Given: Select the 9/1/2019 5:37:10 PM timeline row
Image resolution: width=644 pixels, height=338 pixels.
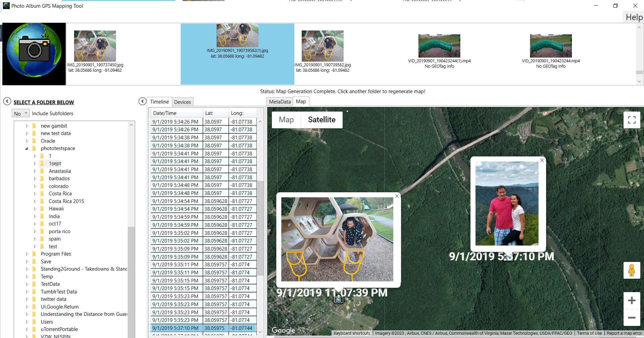Looking at the screenshot, I should click(204, 328).
